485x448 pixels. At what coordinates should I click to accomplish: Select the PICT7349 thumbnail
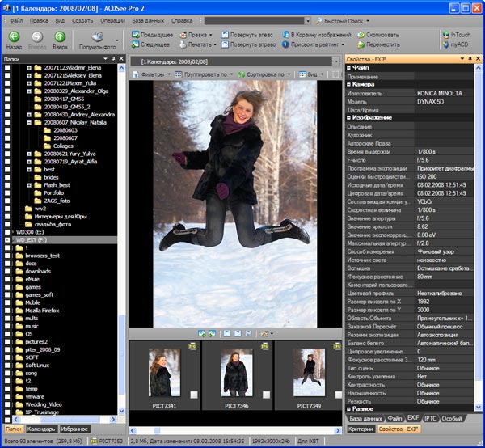click(x=307, y=372)
